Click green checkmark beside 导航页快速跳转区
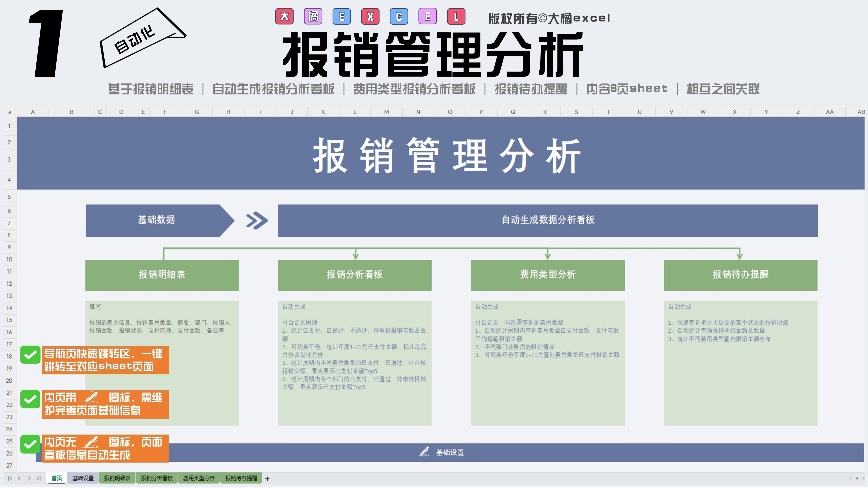 [30, 355]
